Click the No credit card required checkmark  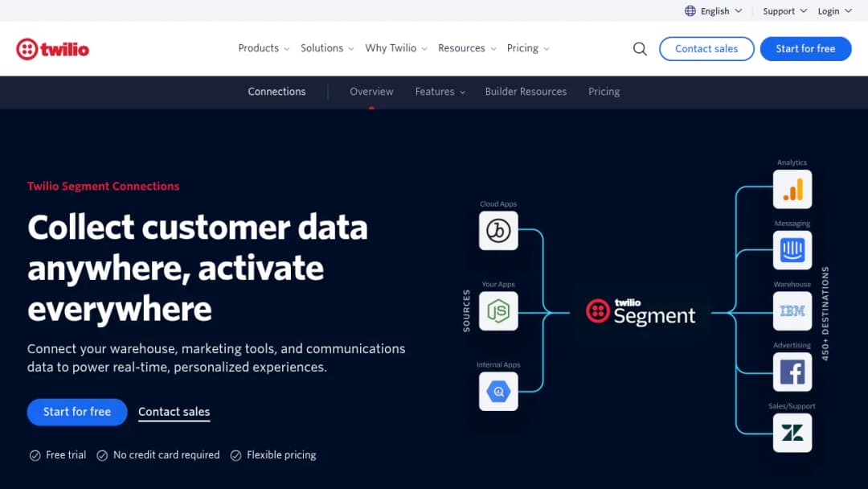[x=102, y=456]
